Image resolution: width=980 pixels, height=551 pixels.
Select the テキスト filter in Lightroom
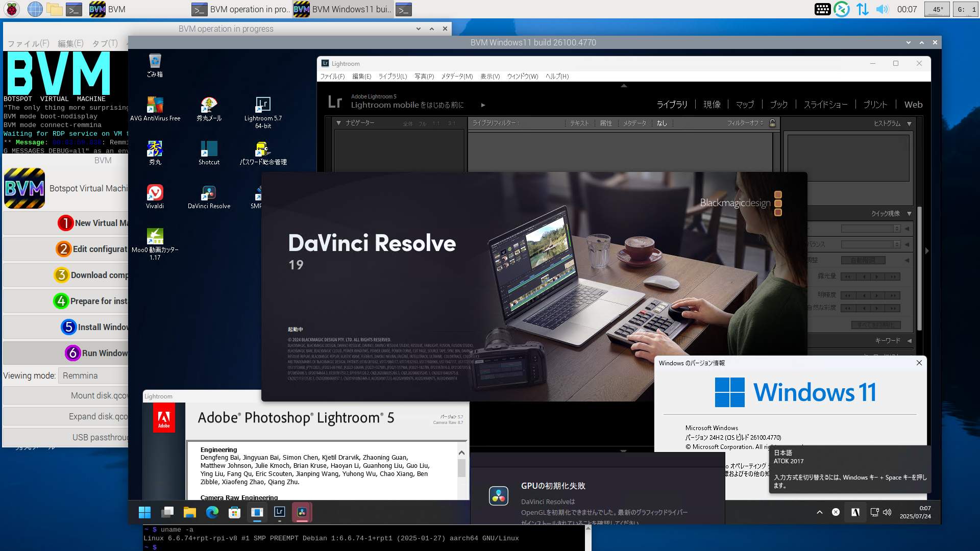click(579, 123)
